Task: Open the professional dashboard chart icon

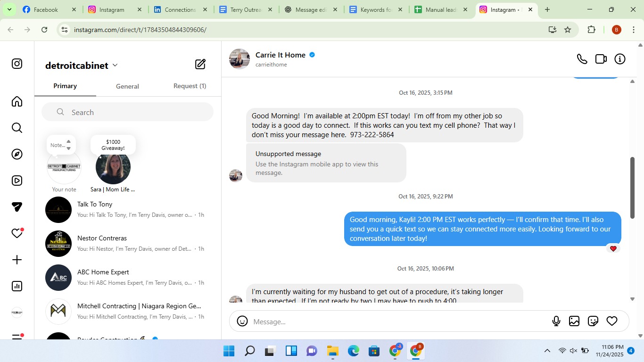Action: click(17, 286)
